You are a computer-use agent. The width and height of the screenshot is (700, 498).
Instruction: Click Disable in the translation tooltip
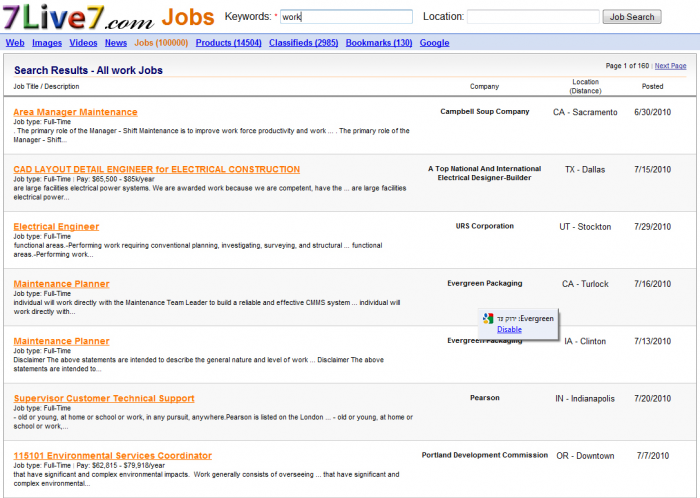click(509, 329)
